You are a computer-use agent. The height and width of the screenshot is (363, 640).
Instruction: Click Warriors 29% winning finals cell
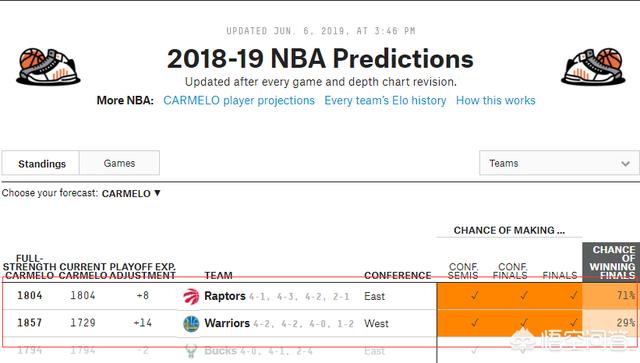point(611,323)
